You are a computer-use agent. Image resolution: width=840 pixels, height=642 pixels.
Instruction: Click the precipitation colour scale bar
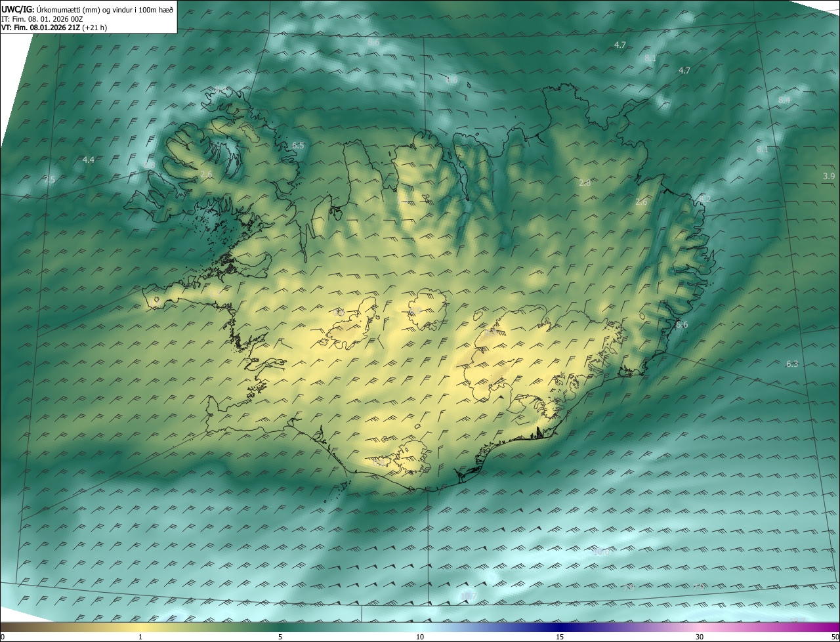(x=420, y=627)
